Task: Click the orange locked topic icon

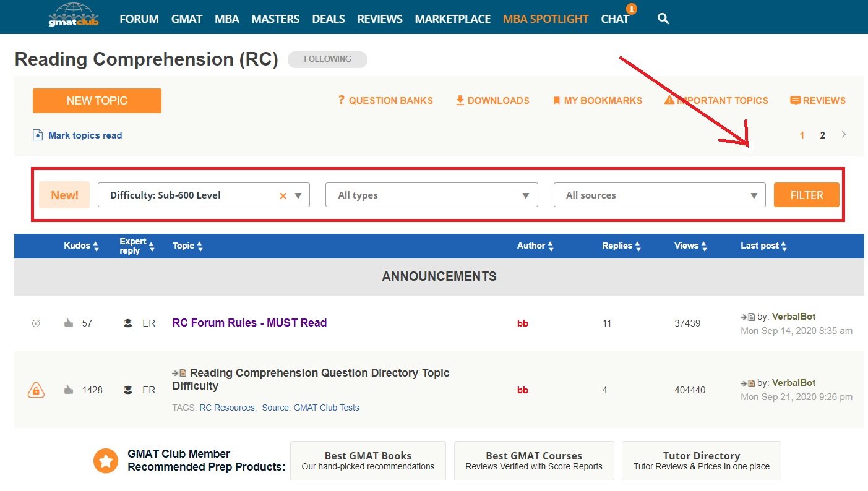Action: point(36,390)
